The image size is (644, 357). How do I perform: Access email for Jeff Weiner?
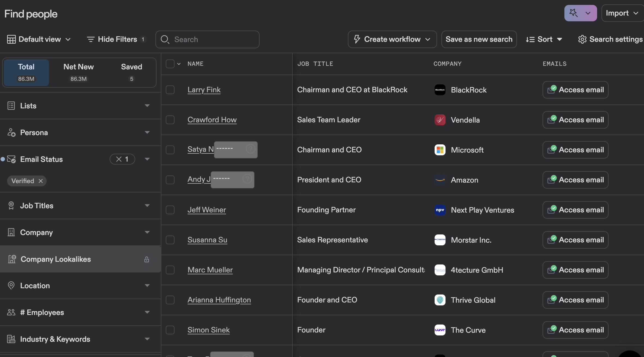click(x=575, y=210)
